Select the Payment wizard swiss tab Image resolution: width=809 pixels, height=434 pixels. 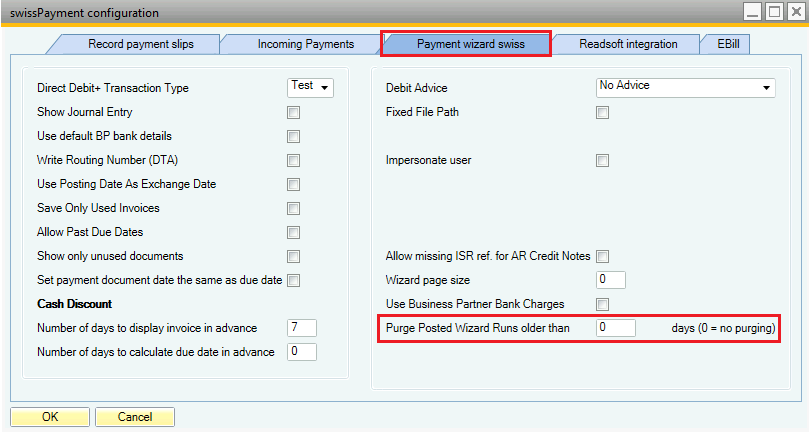pyautogui.click(x=471, y=44)
